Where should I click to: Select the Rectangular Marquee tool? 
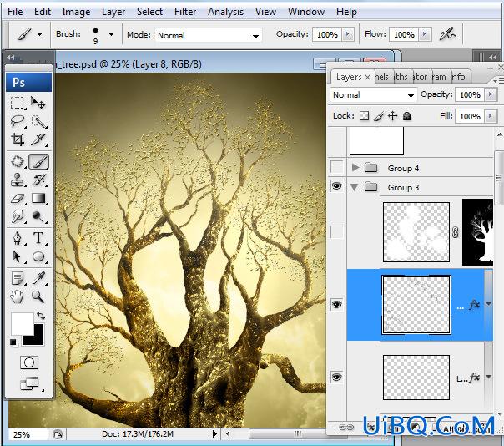coord(18,103)
